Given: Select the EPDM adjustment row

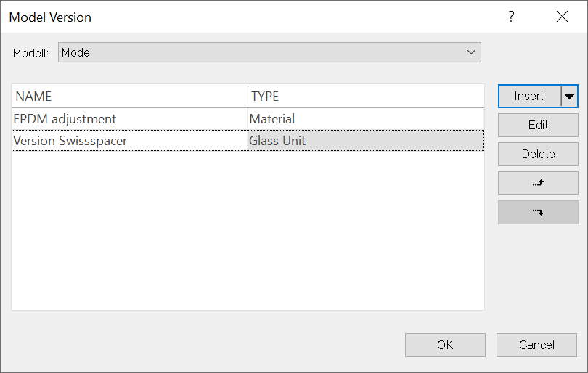Looking at the screenshot, I should 248,119.
